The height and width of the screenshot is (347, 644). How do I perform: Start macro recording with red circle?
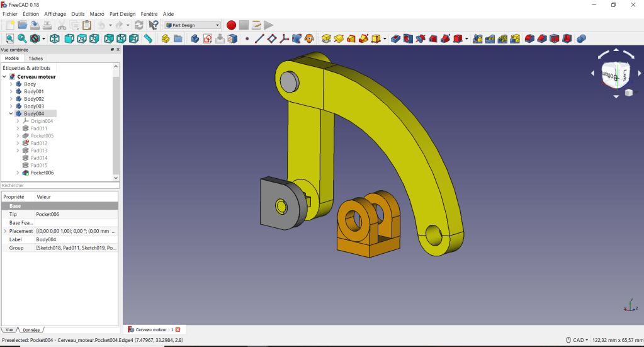click(231, 25)
